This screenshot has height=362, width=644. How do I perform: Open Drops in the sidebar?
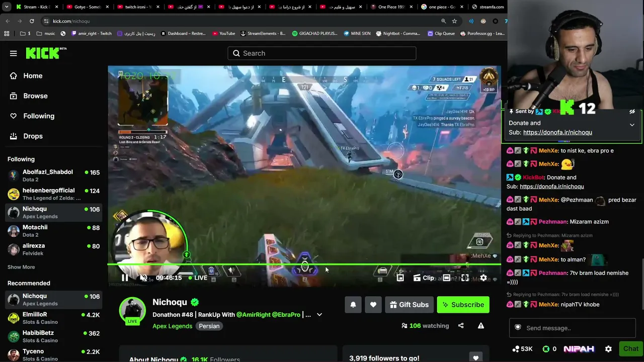33,136
